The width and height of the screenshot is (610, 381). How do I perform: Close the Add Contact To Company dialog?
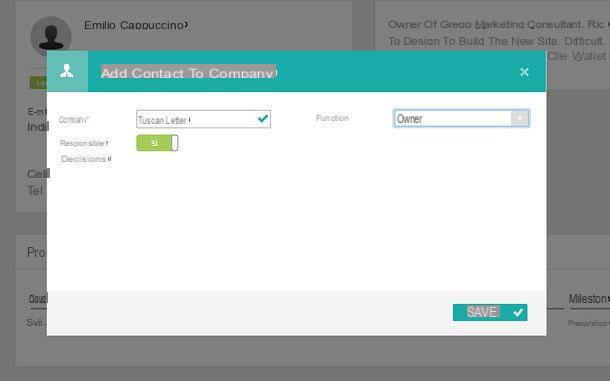(x=524, y=72)
